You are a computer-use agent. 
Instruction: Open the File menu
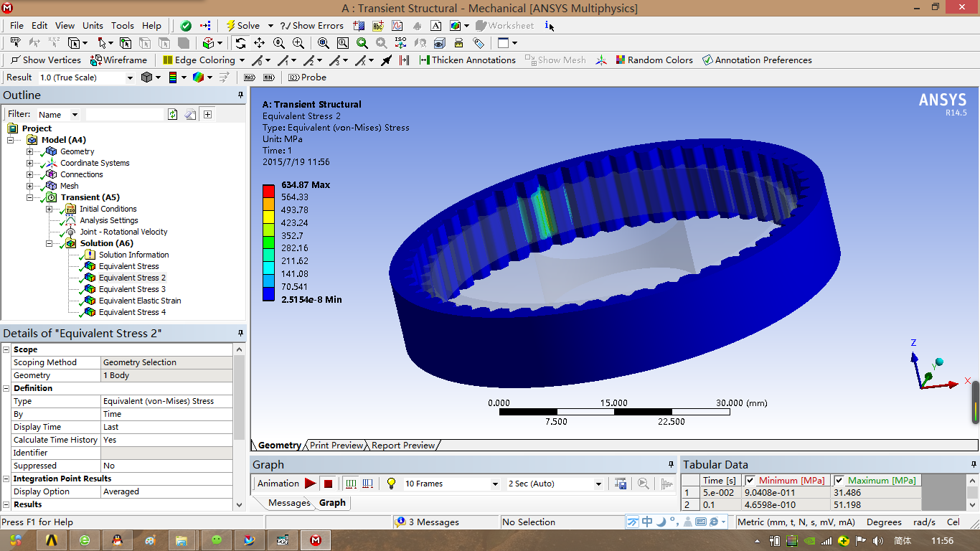17,25
